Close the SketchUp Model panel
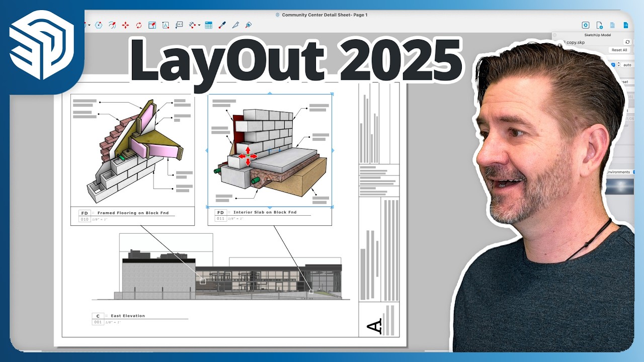644x362 pixels. pos(555,35)
